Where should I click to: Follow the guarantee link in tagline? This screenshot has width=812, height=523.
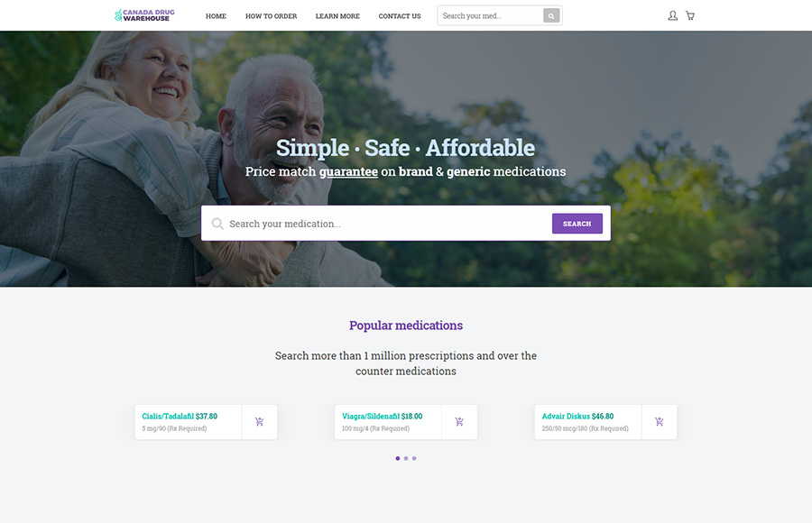(x=348, y=172)
